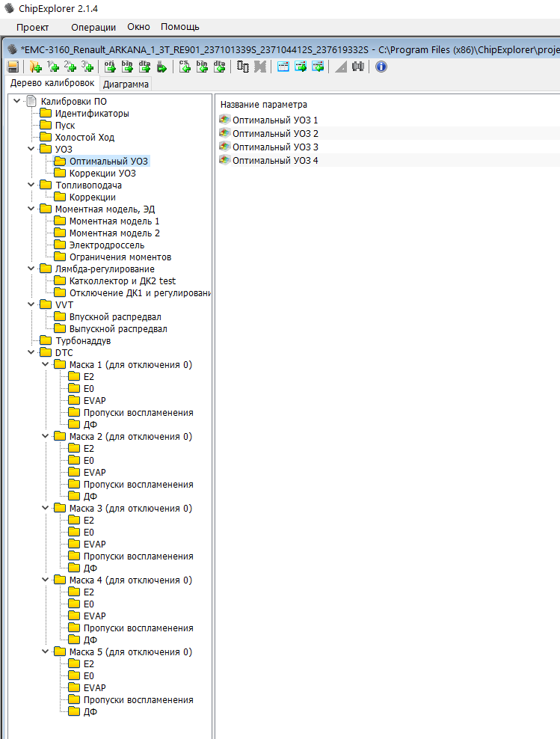
Task: Click the compare columns toolbar icon
Action: click(243, 67)
